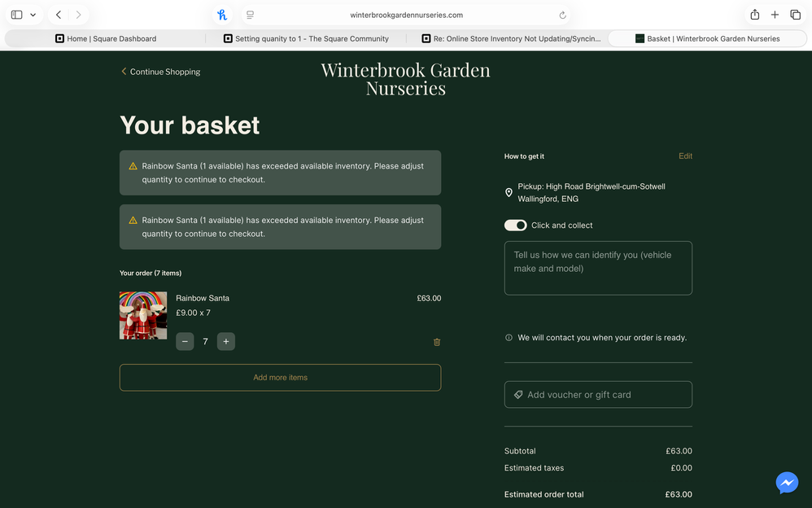812x508 pixels.
Task: Increase Rainbow Santa quantity with plus stepper
Action: (x=225, y=341)
